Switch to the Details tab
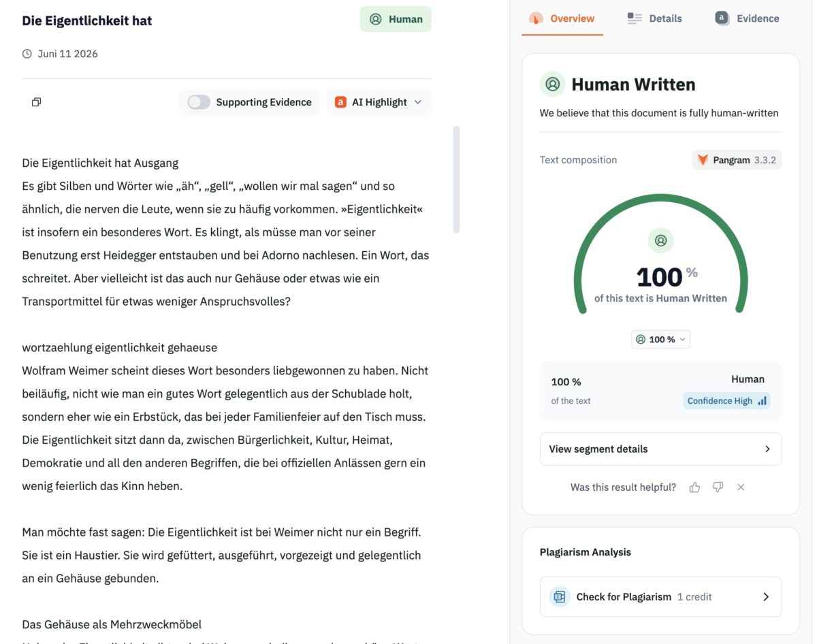The height and width of the screenshot is (644, 817). click(x=654, y=18)
